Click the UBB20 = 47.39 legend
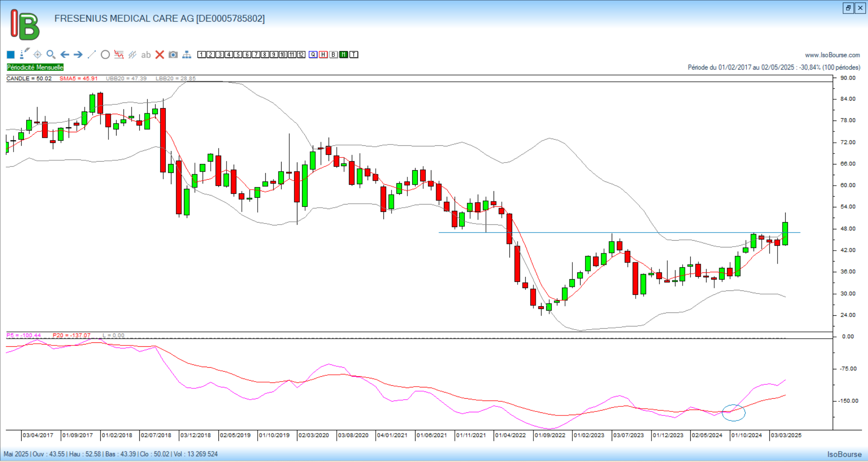This screenshot has height=462, width=868. pos(126,79)
